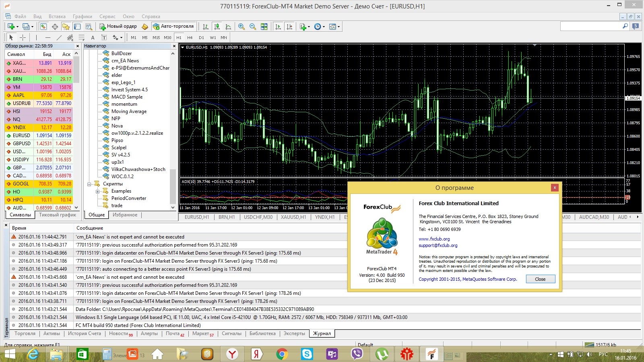Switch timeframe to M15

click(156, 37)
